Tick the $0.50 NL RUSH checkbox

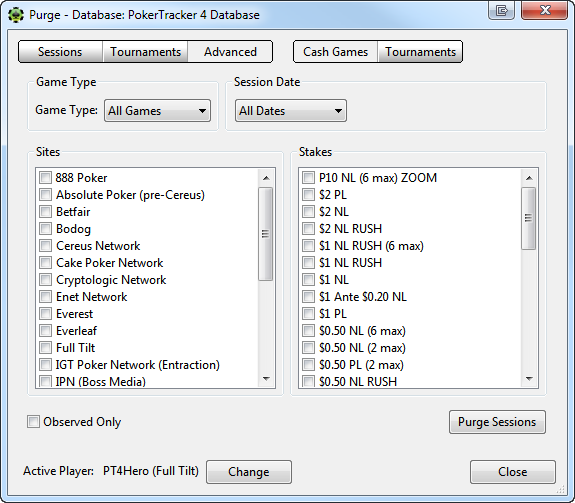(308, 381)
